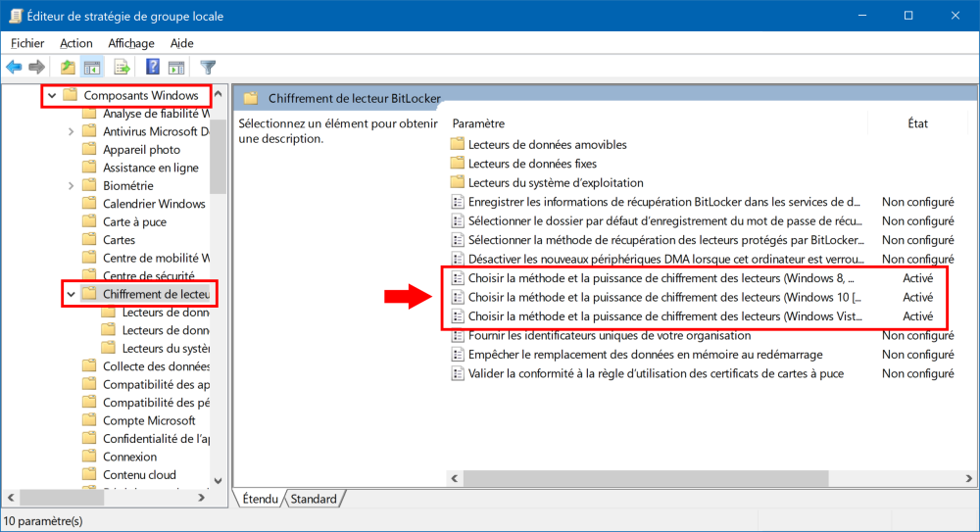Switch to the Standard tab
980x532 pixels.
(314, 499)
